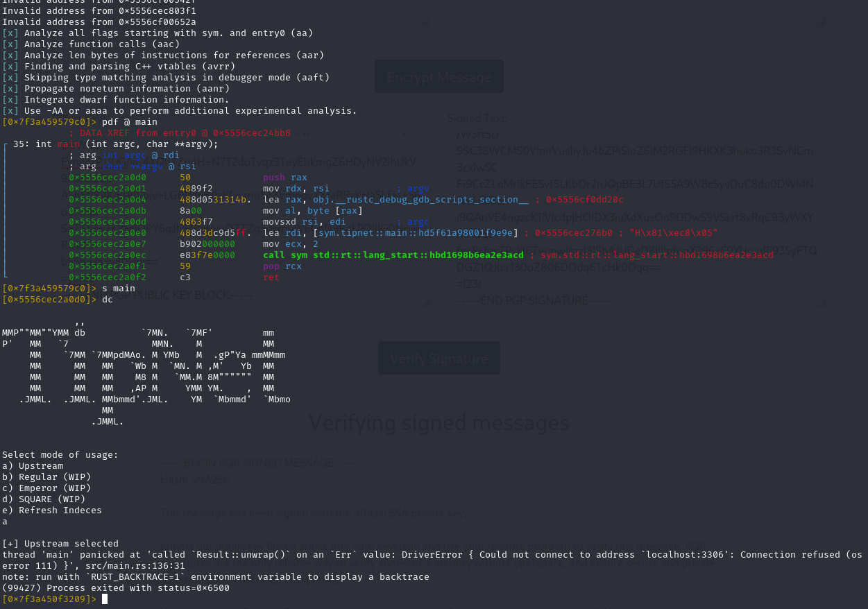Click the terminal cursor after the last prompt
Viewport: 868px width, 609px height.
click(105, 599)
